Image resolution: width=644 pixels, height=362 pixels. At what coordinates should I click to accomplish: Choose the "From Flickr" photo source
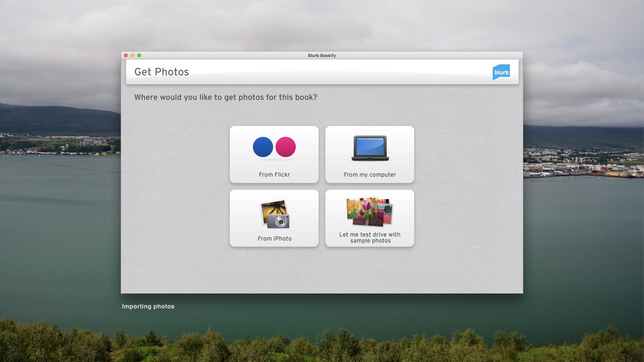[x=274, y=154]
